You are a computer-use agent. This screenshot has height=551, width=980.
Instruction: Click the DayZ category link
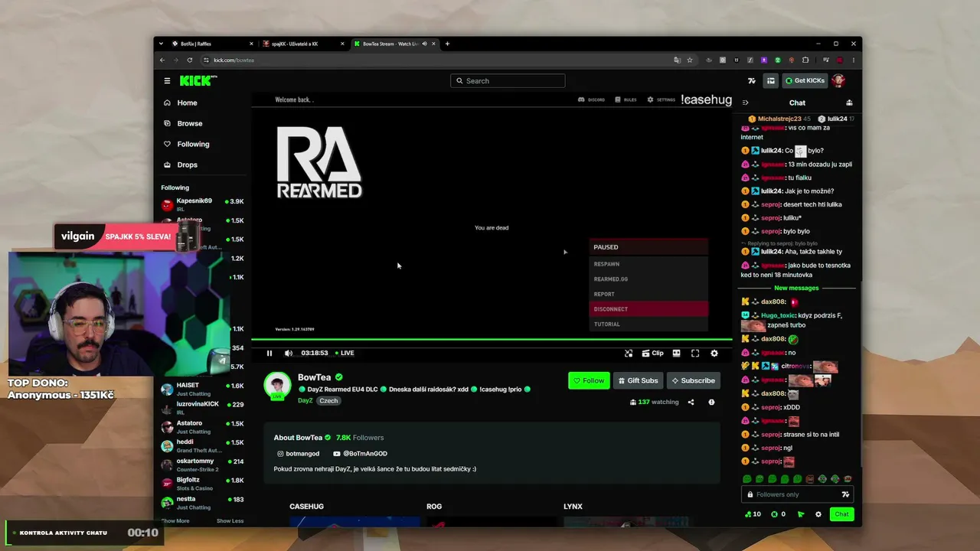(305, 400)
